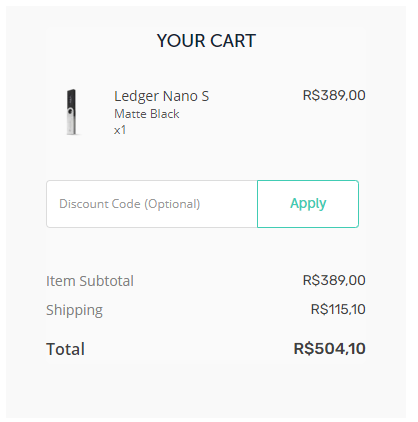Open the Ledger Nano S product title
The width and height of the screenshot is (418, 422).
[161, 96]
